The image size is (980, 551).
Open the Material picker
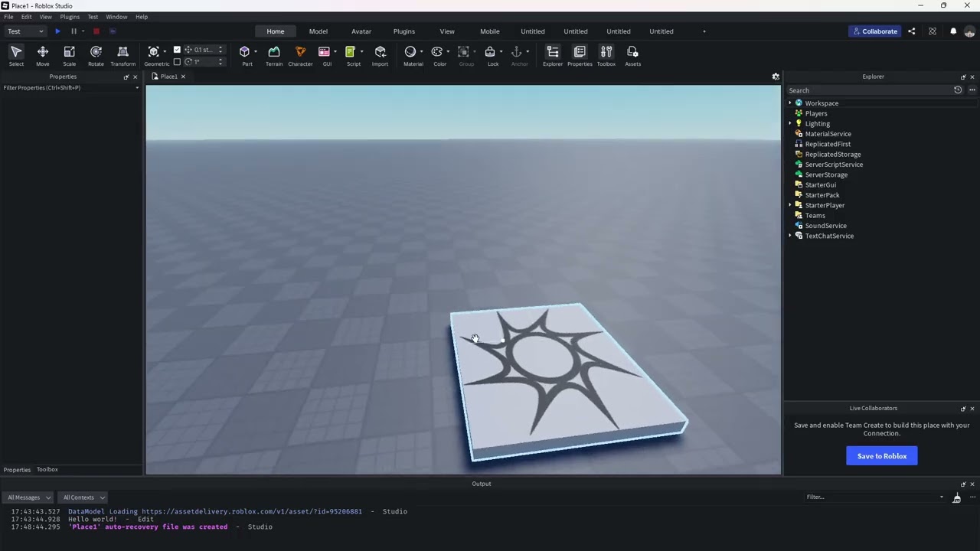pos(410,52)
